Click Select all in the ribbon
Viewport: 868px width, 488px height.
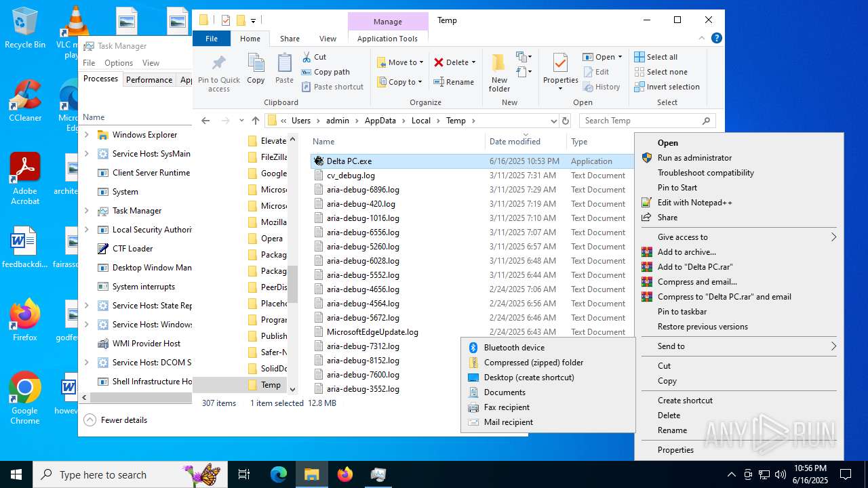click(x=656, y=57)
